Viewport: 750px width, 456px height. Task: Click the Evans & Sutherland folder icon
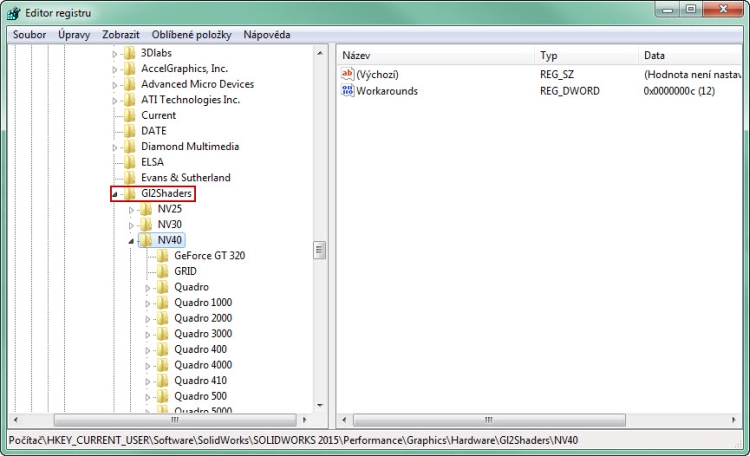tap(130, 178)
